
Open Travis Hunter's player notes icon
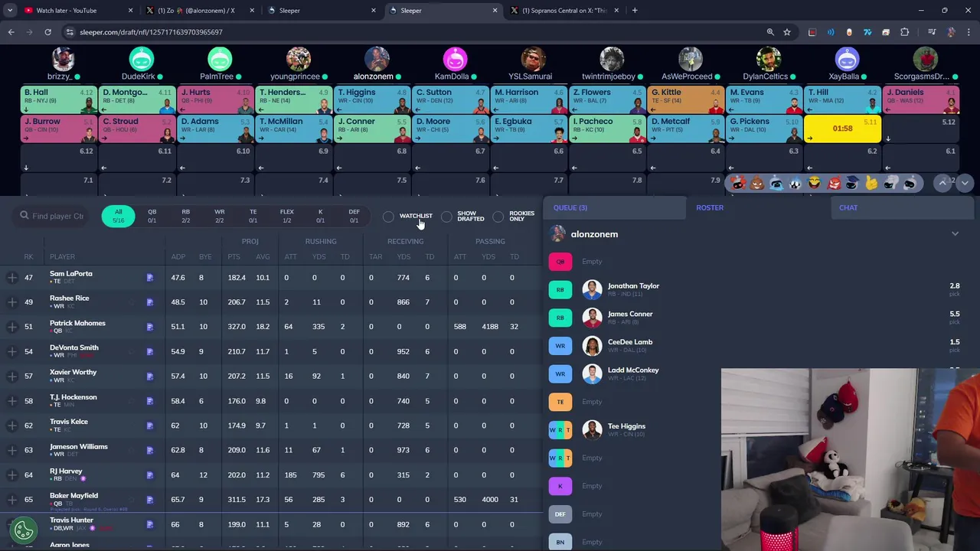[x=150, y=524]
